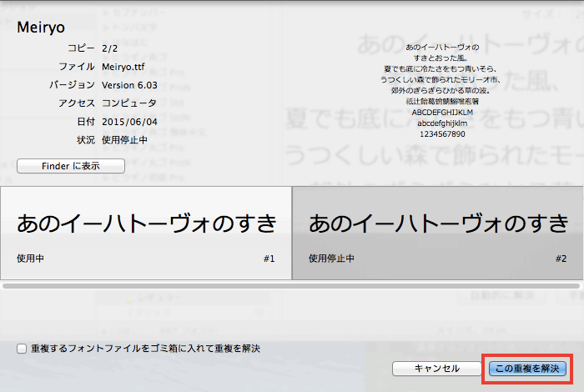Screen dimensions: 584x392
Task: Click the 'バージョン' field label
Action: tap(73, 85)
